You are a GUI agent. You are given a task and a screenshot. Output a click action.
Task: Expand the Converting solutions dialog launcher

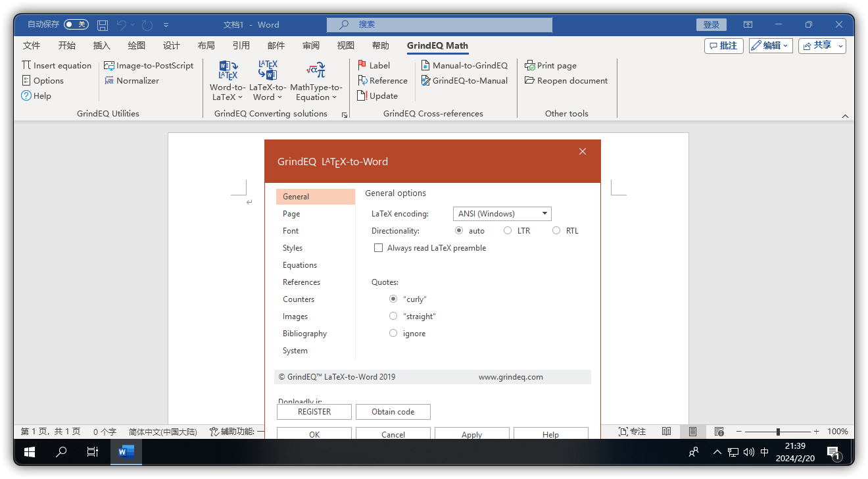tap(345, 114)
